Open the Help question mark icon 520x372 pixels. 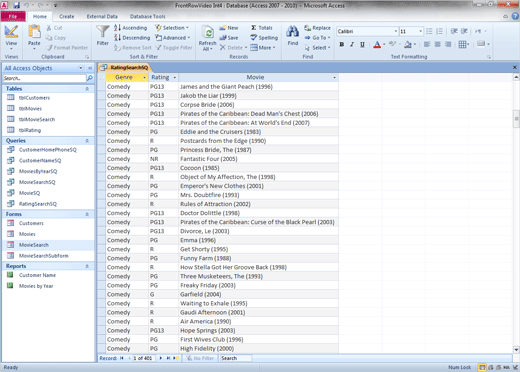[515, 16]
